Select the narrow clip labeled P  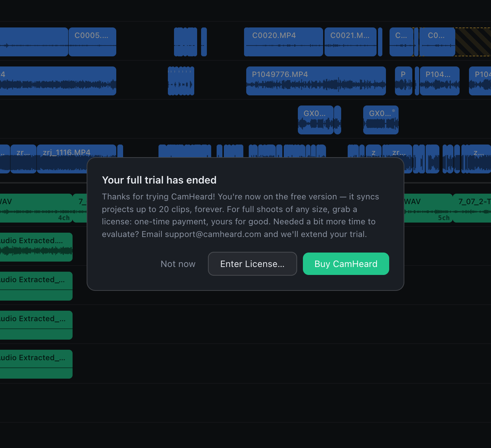404,81
